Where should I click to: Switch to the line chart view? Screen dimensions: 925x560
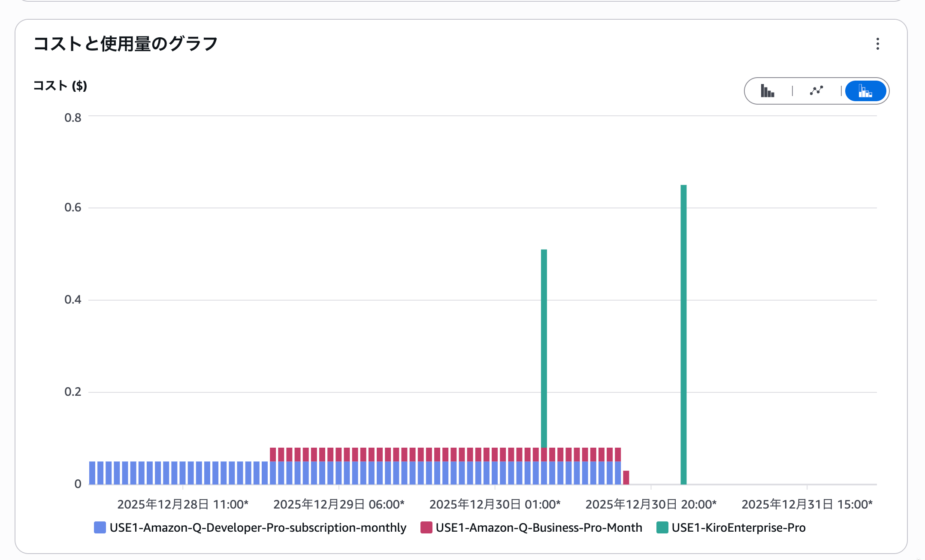click(816, 91)
